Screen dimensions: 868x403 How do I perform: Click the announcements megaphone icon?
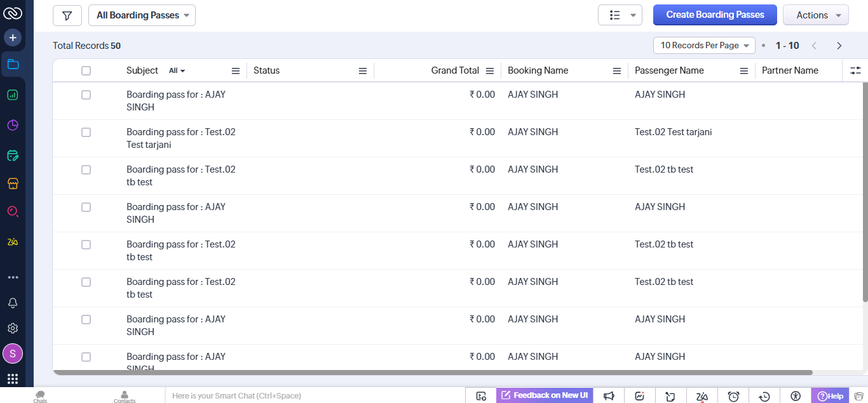click(x=609, y=396)
